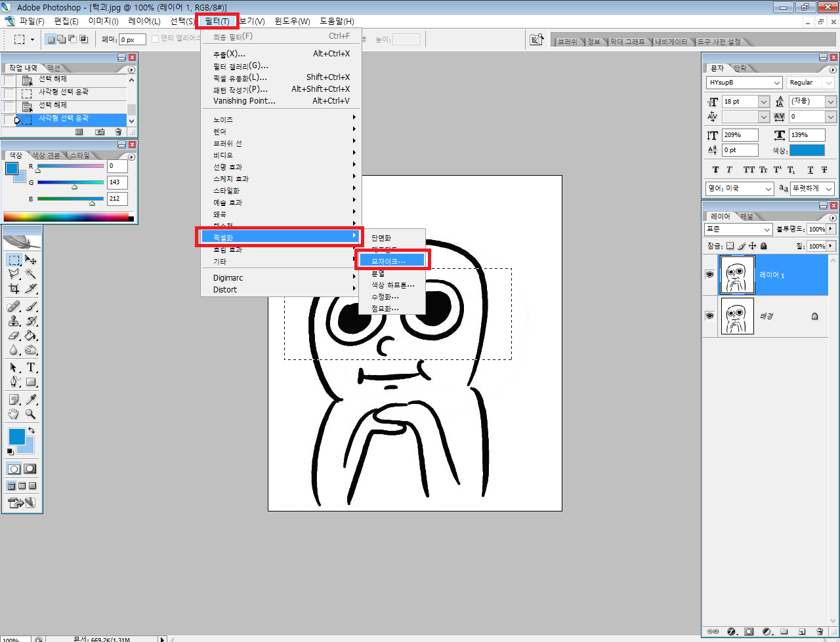Screen dimensions: 840x642
Task: Select the Sponge tool
Action: (x=30, y=350)
